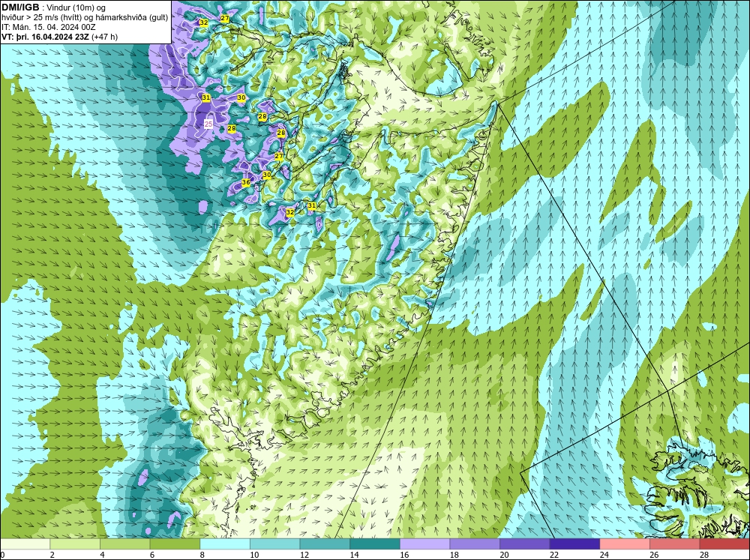This screenshot has height=560, width=750.
Task: Click the white gust label showing 25
Action: click(x=208, y=124)
